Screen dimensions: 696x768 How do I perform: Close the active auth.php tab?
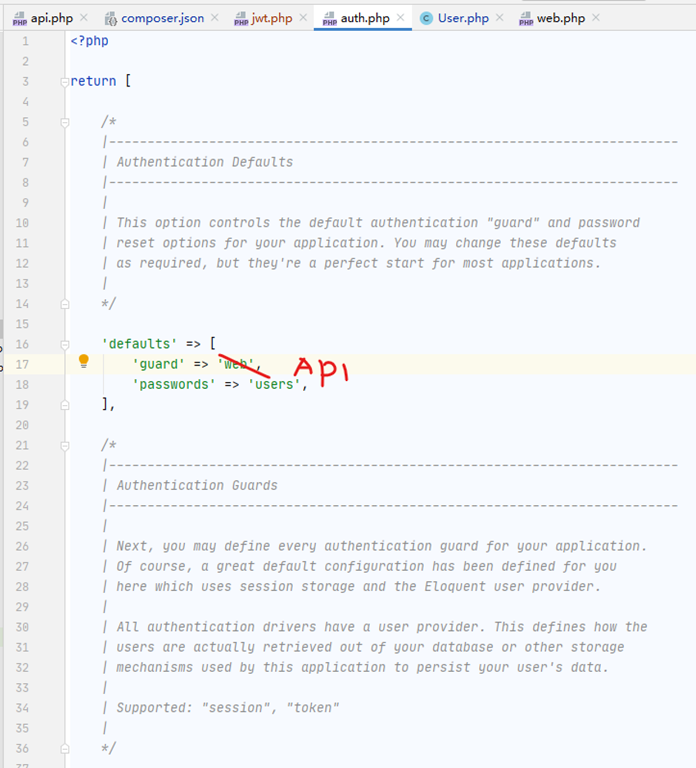click(400, 19)
